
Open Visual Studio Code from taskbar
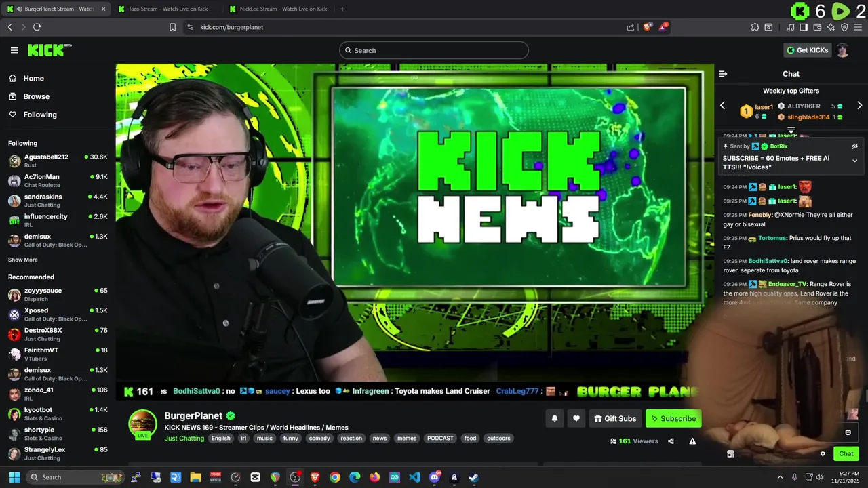(414, 477)
